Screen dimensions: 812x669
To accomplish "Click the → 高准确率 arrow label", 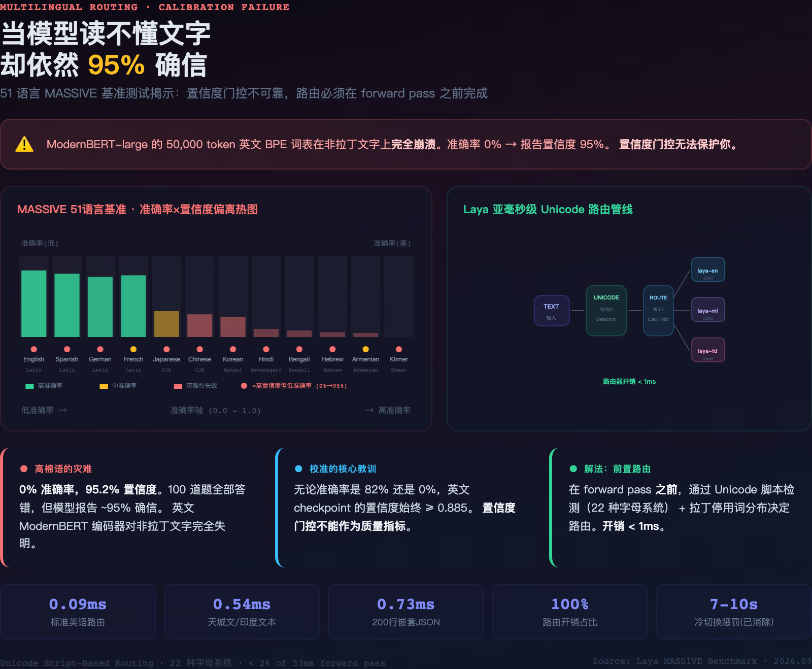I will (x=388, y=410).
